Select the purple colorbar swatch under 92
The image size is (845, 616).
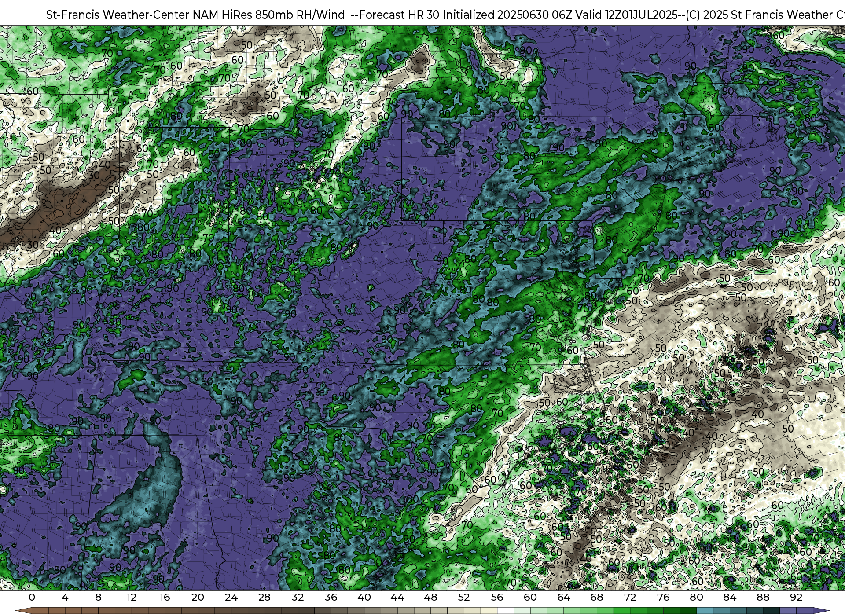805,611
